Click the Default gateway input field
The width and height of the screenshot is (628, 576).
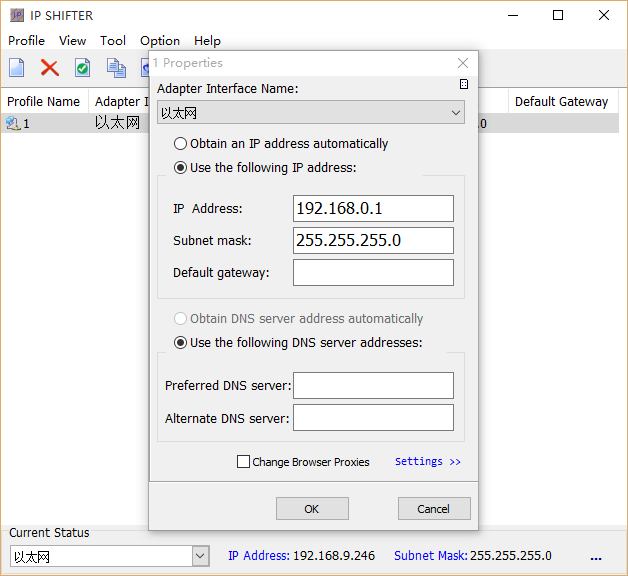pyautogui.click(x=373, y=273)
